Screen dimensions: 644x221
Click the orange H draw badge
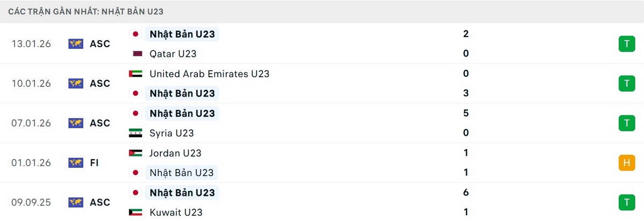click(x=626, y=163)
